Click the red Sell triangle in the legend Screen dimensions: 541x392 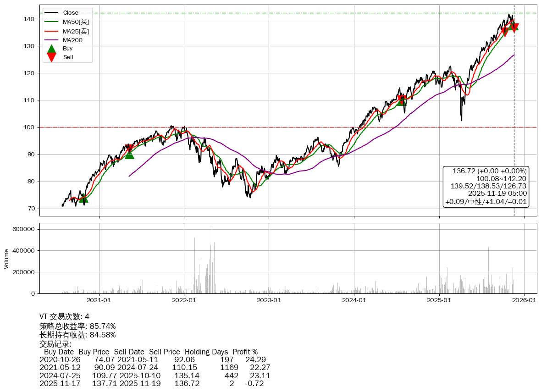[x=52, y=57]
